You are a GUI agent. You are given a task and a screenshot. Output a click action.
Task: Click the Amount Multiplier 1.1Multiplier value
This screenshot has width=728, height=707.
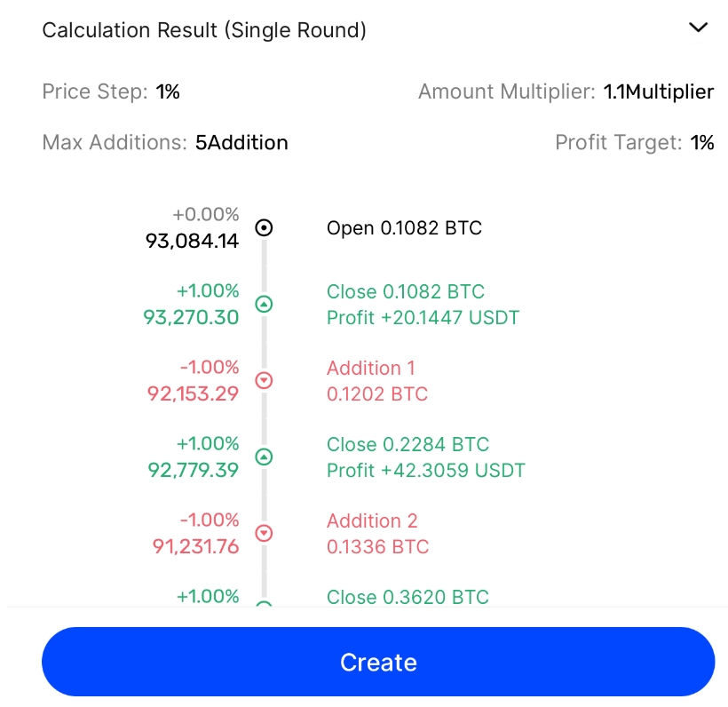[658, 91]
